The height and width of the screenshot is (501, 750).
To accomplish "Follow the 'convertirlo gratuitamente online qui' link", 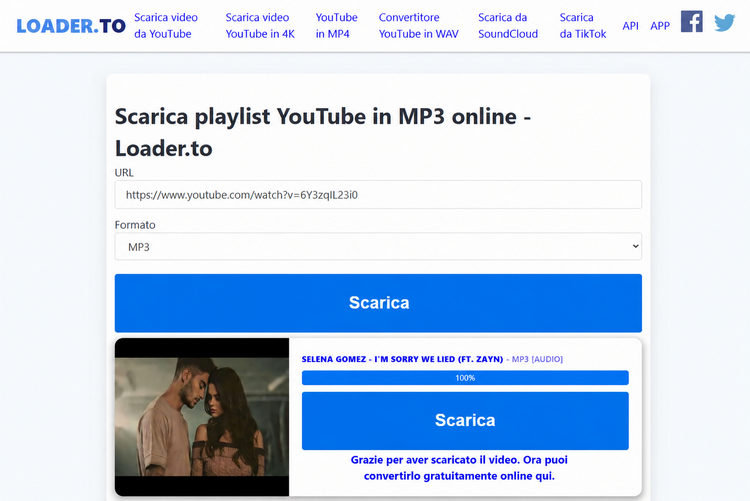I will [459, 468].
